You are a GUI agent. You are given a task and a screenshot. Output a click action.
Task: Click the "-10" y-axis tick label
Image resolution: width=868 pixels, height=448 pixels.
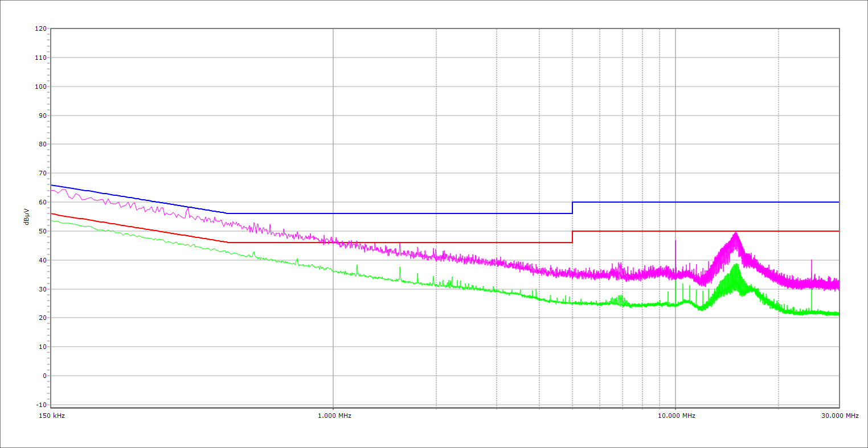tap(40, 405)
